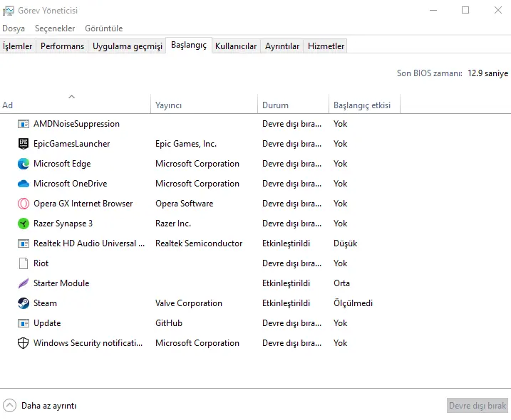Click the Opera GX browser icon
Viewport: 511px width, 420px height.
23,204
